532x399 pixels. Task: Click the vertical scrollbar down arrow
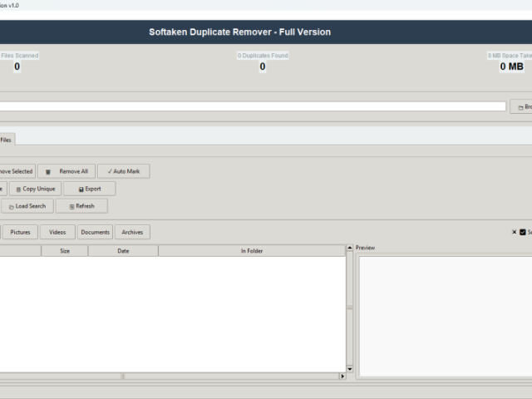pyautogui.click(x=349, y=369)
